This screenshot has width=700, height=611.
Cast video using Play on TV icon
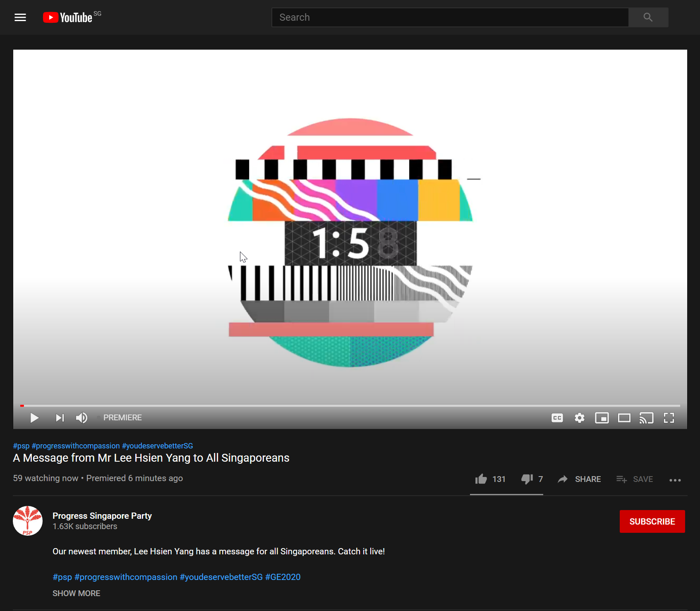647,418
